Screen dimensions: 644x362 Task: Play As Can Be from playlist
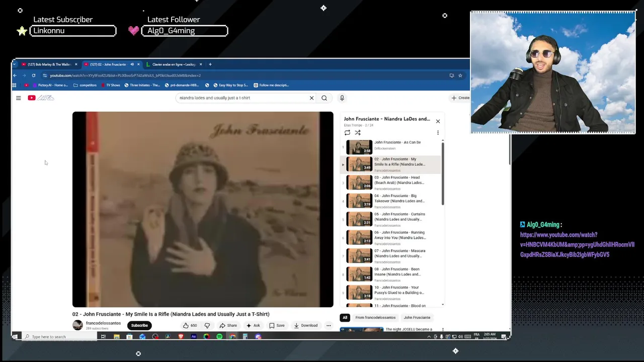tap(391, 147)
